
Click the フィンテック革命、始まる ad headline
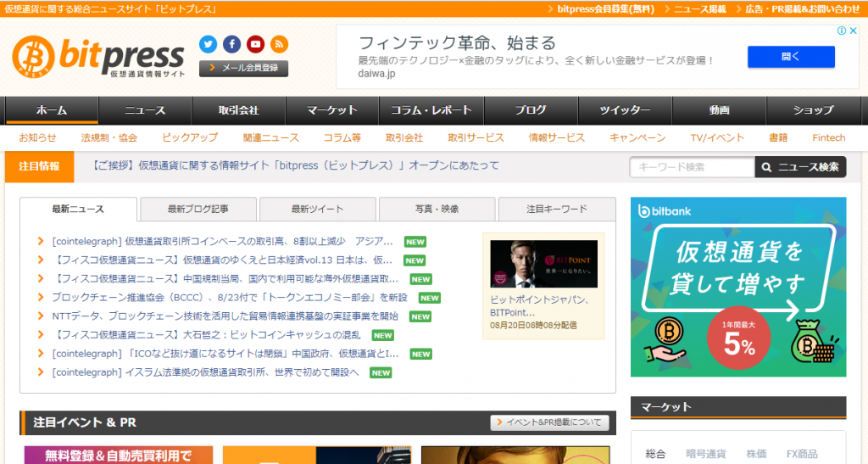click(x=457, y=42)
